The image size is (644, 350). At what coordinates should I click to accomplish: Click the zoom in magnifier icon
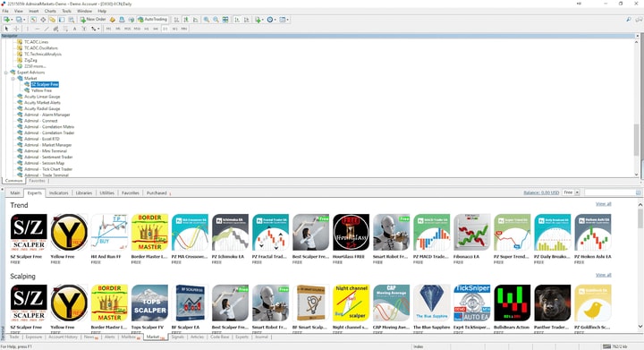tap(207, 20)
